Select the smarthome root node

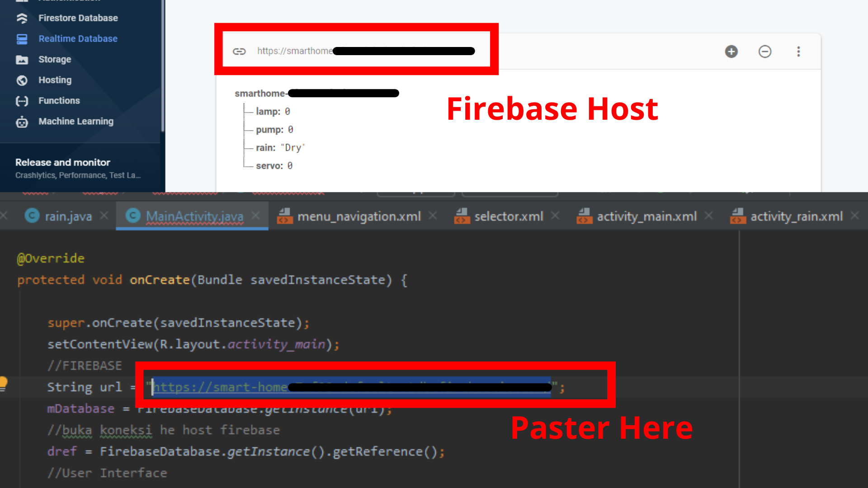(x=316, y=94)
